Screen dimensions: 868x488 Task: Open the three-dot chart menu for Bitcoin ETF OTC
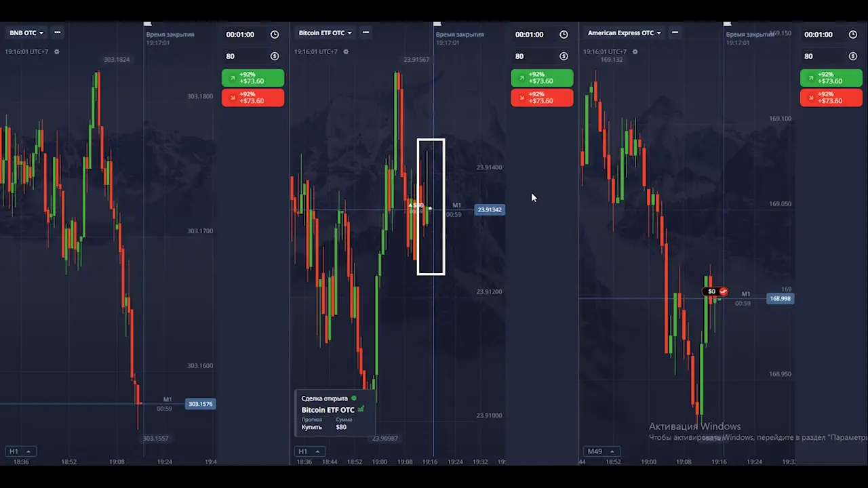(366, 33)
